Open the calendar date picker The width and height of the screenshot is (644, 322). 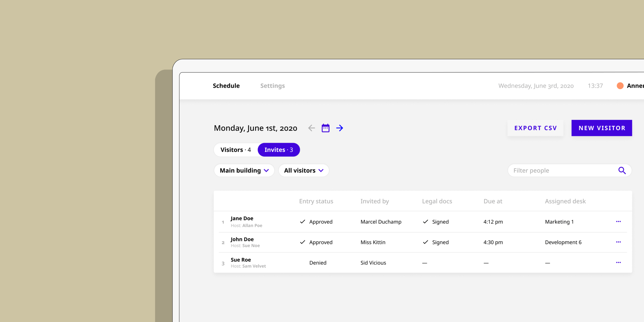pos(326,128)
